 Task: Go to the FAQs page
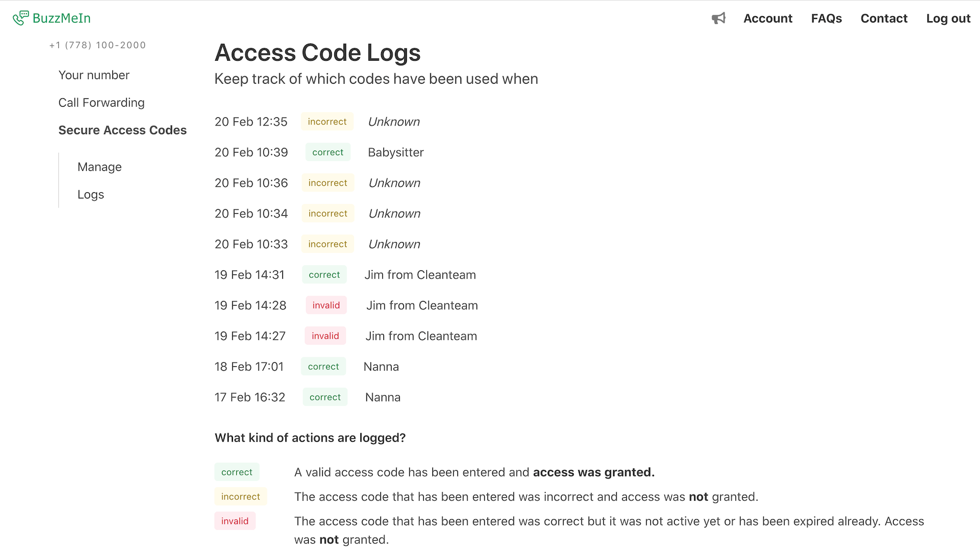[x=826, y=18]
